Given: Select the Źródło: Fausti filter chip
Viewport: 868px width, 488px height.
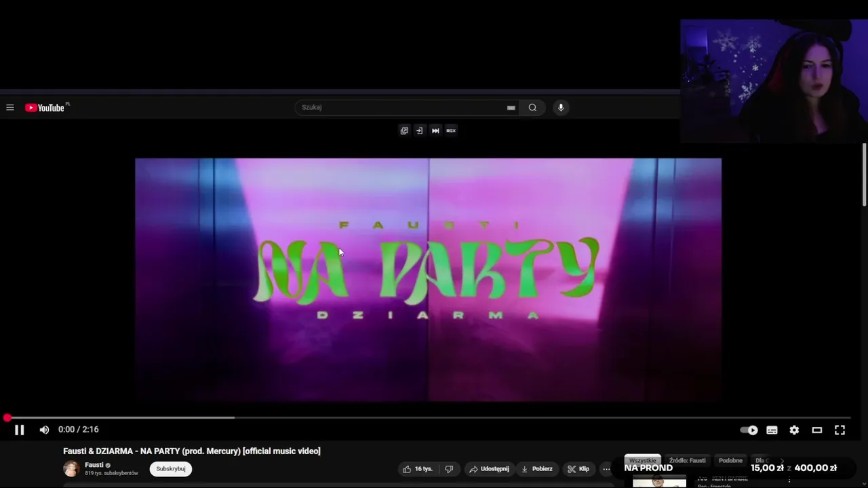Looking at the screenshot, I should 688,460.
